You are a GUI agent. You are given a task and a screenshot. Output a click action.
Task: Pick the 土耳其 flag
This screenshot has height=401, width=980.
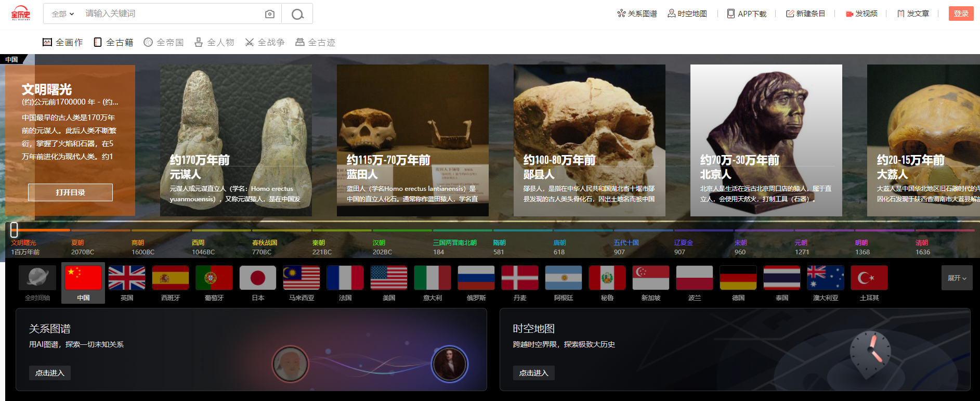coord(869,278)
